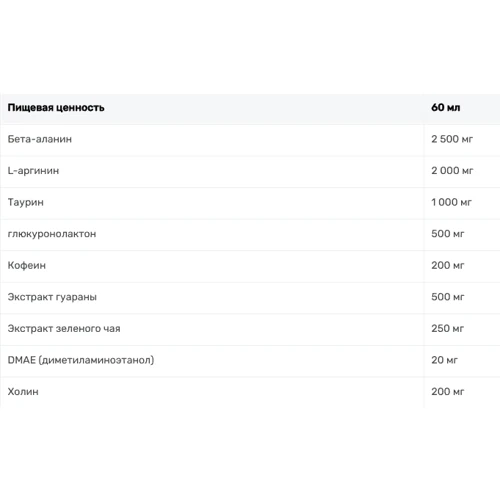Screen dimensions: 500x500
Task: Click the 500 мг value for глюкуронолактон
Action: pos(447,234)
